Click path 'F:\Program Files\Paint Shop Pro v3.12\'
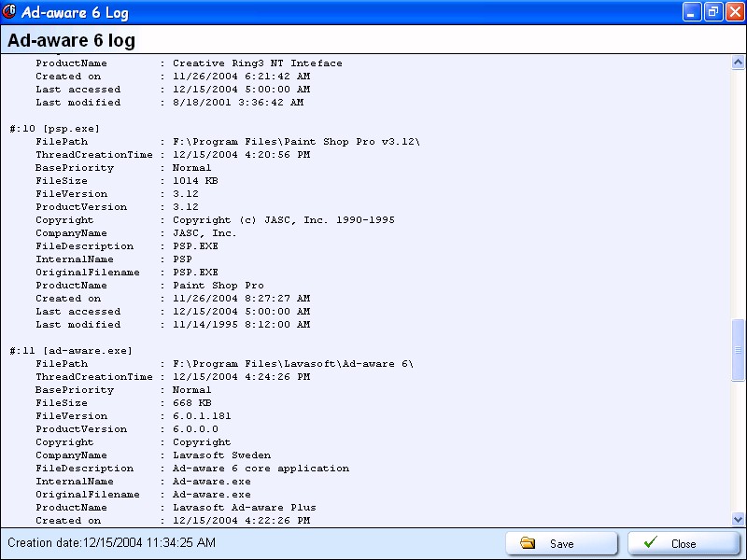 click(296, 142)
